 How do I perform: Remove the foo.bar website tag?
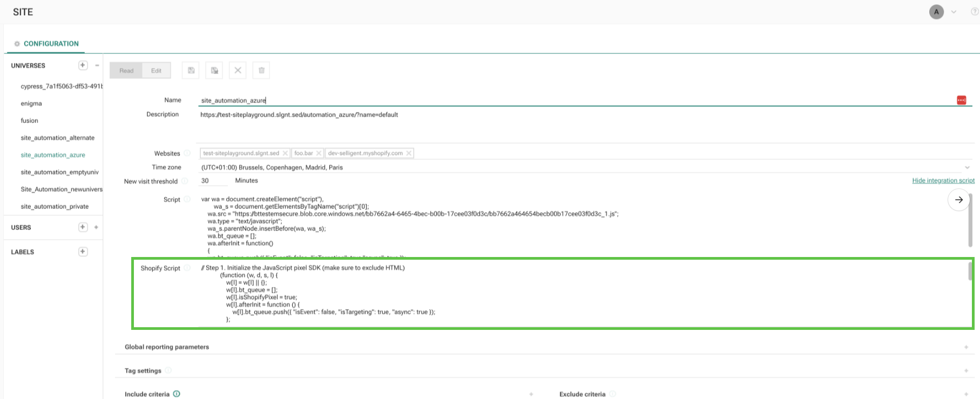[319, 153]
